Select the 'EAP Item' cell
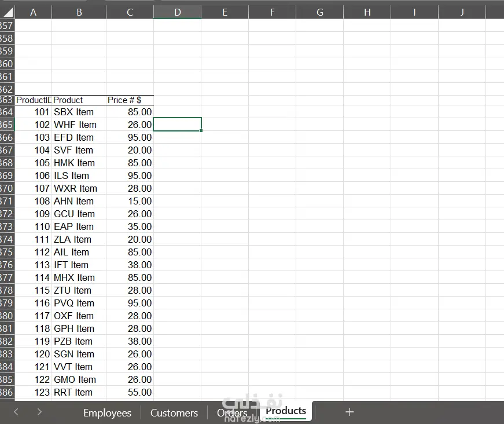The image size is (504, 424). click(x=79, y=226)
